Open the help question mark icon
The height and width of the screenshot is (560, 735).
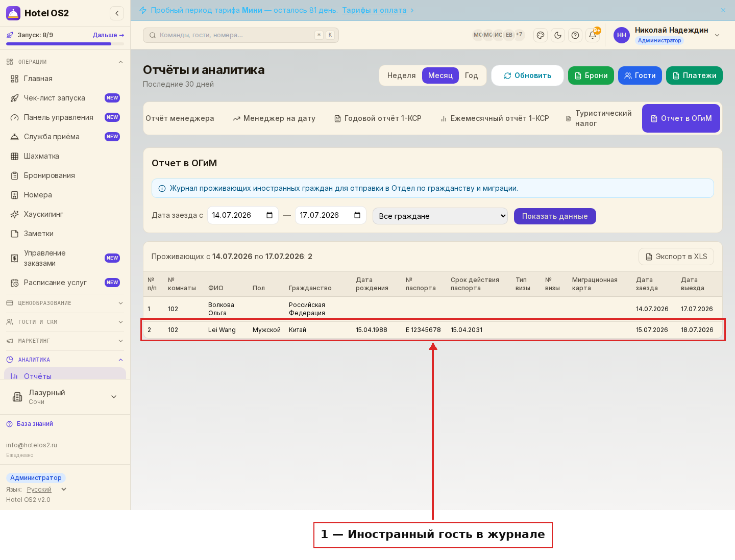coord(575,35)
